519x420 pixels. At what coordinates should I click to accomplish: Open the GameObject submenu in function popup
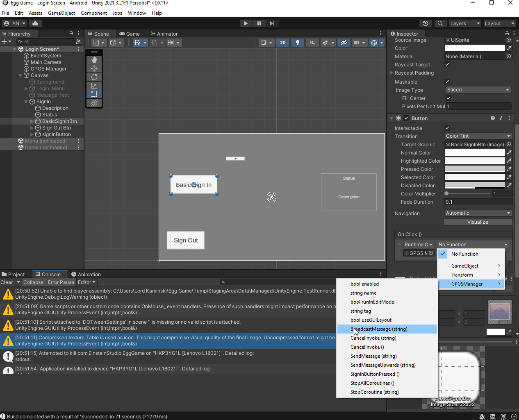pos(471,266)
